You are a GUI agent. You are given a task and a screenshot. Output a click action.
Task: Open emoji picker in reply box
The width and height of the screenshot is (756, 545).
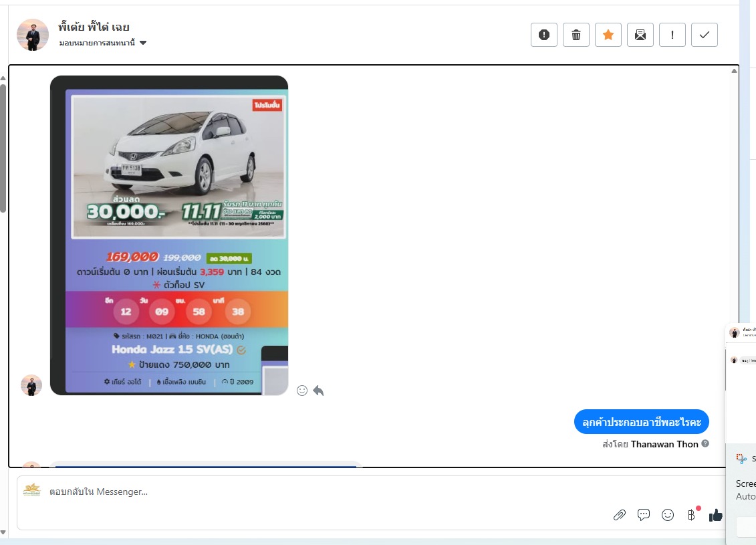pyautogui.click(x=667, y=515)
